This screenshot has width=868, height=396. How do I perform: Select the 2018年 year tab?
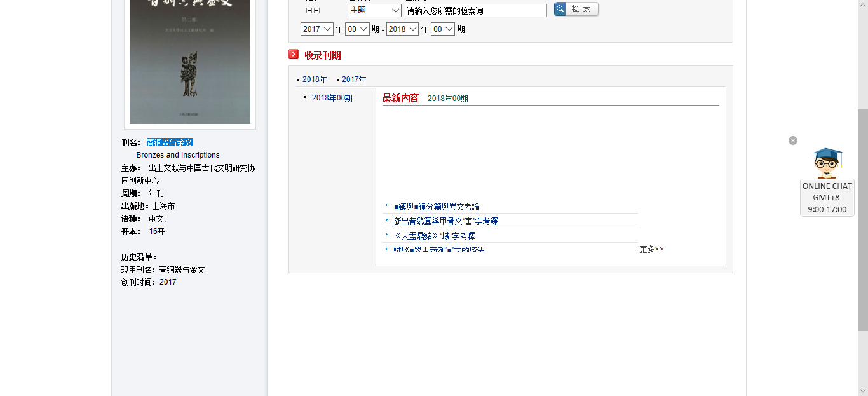point(315,79)
